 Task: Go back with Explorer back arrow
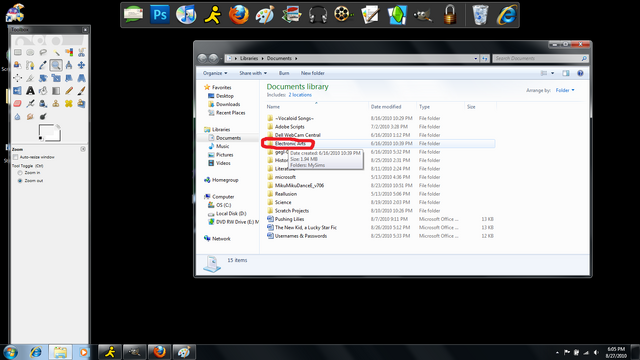click(202, 58)
